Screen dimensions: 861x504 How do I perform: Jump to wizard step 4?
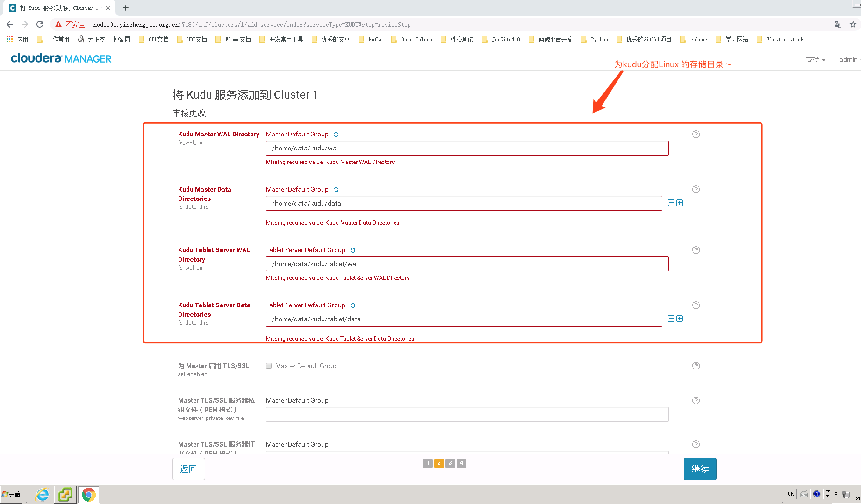click(461, 463)
